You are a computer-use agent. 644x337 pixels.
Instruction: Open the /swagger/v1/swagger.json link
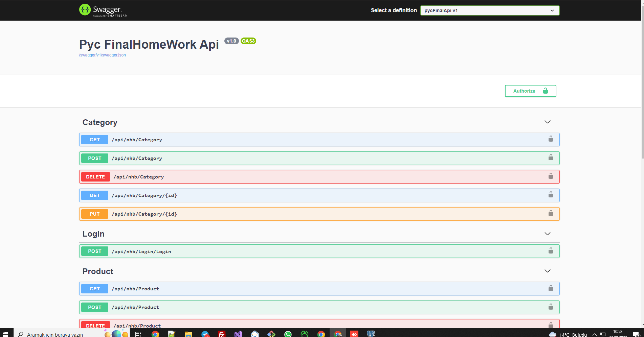click(x=102, y=55)
